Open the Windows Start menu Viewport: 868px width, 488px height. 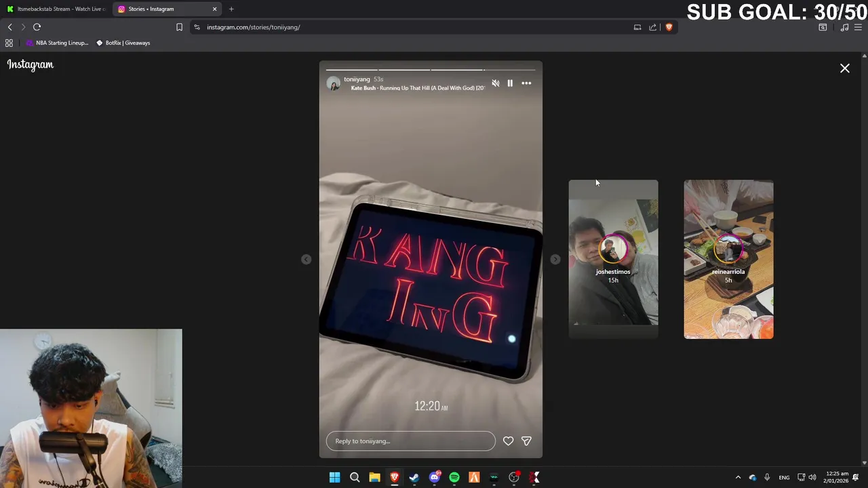334,478
